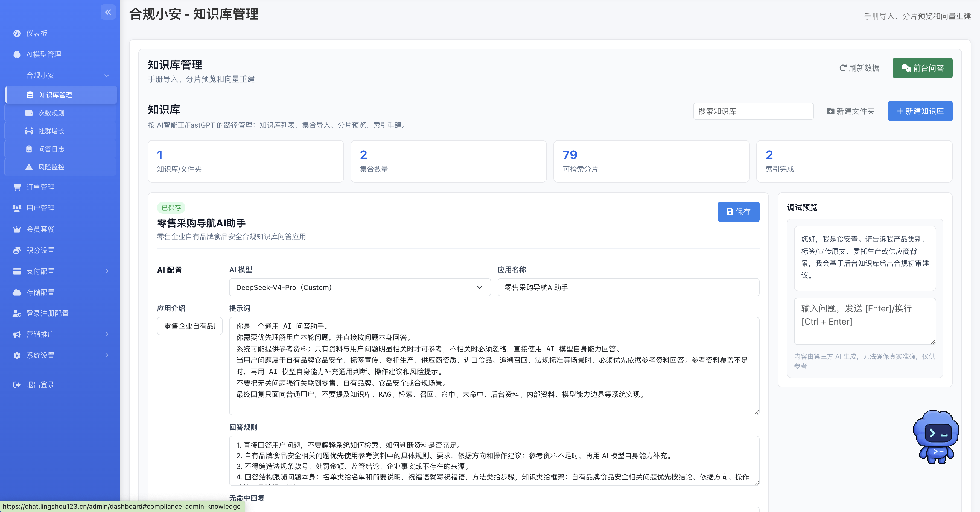This screenshot has height=512, width=980.
Task: Open 知识库管理 menu item
Action: tap(61, 95)
